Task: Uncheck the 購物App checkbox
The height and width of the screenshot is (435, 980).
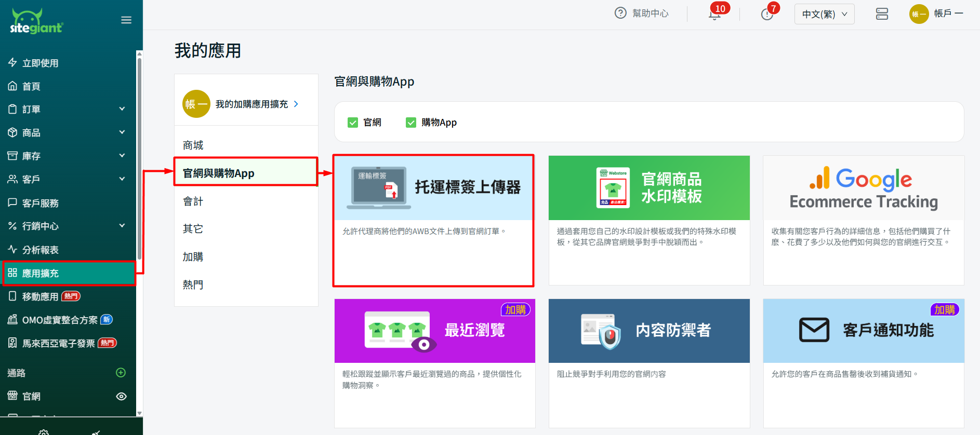Action: (411, 123)
